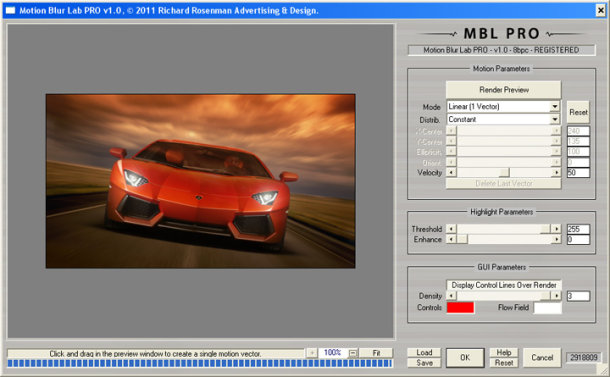The height and width of the screenshot is (377, 610).
Task: Click the Velocity slider right arrow
Action: [x=556, y=172]
